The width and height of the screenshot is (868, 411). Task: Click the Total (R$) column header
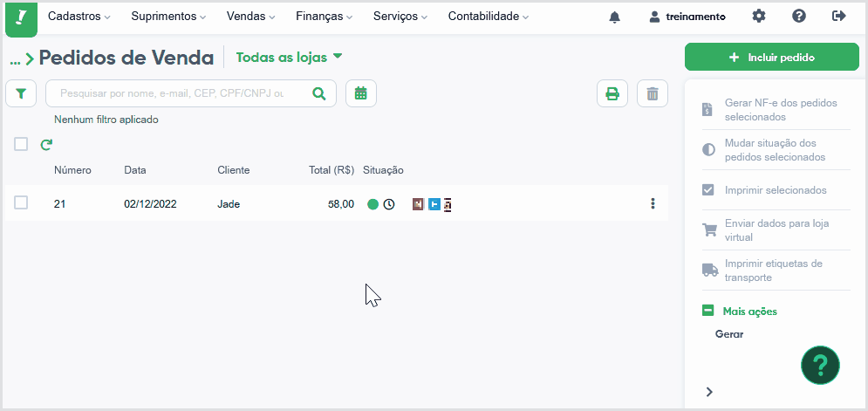coord(331,170)
